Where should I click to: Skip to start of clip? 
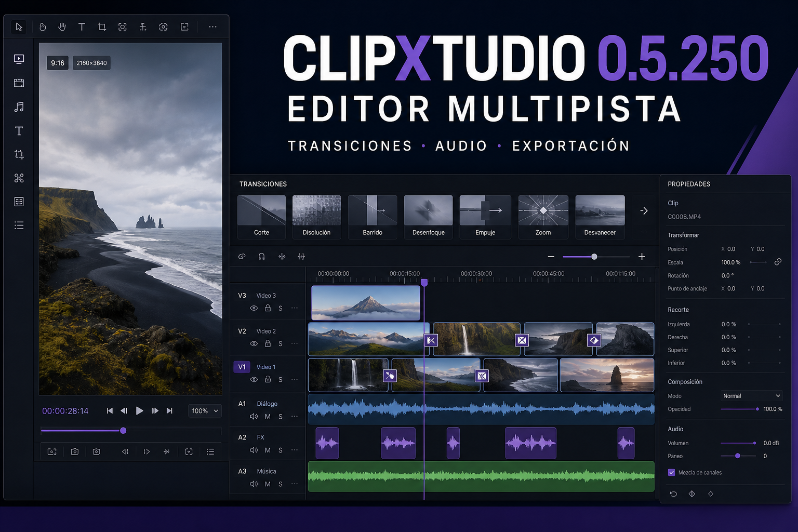click(110, 411)
